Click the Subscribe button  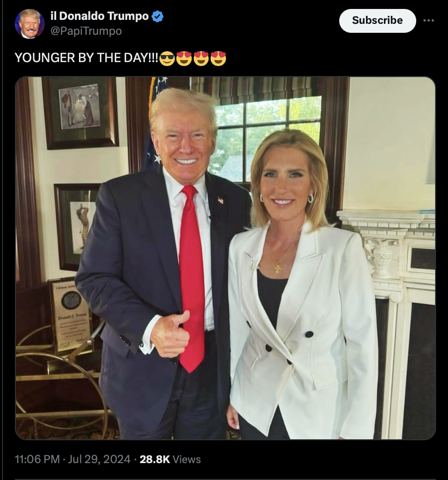click(377, 20)
